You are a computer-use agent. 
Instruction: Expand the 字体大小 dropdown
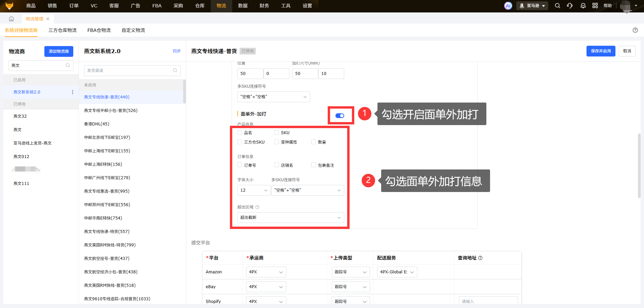[x=254, y=190]
